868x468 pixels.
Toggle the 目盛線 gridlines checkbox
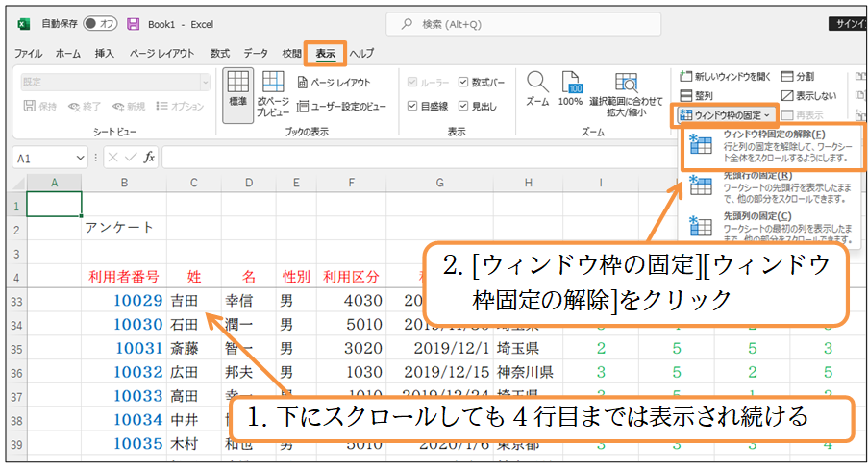[412, 106]
